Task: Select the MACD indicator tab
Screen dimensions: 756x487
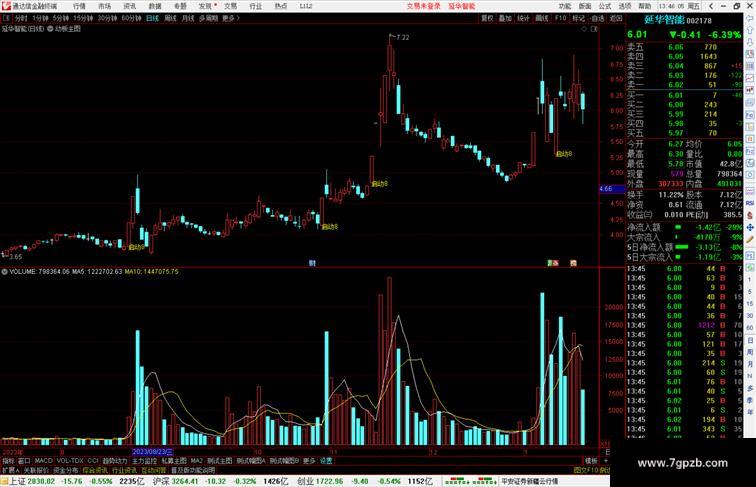Action: click(x=43, y=461)
